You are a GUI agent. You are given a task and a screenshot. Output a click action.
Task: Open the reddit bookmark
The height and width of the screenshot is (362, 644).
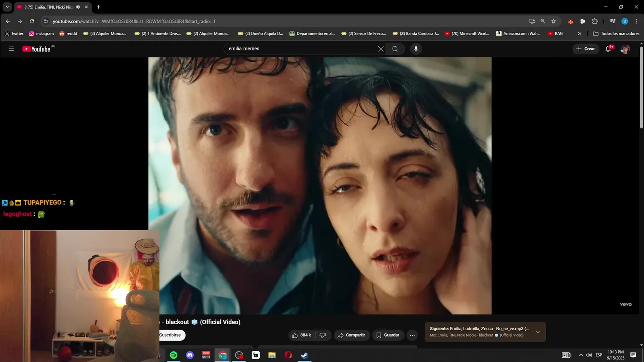pyautogui.click(x=68, y=34)
